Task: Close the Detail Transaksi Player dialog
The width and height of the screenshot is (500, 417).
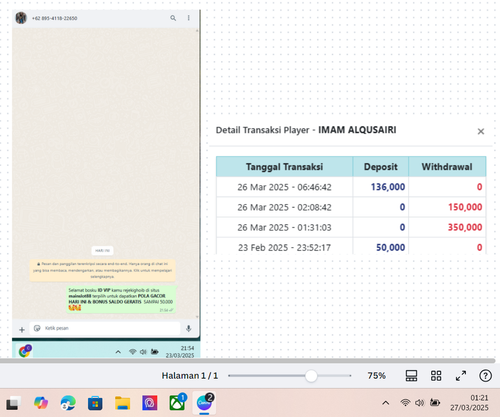Action: 481,131
